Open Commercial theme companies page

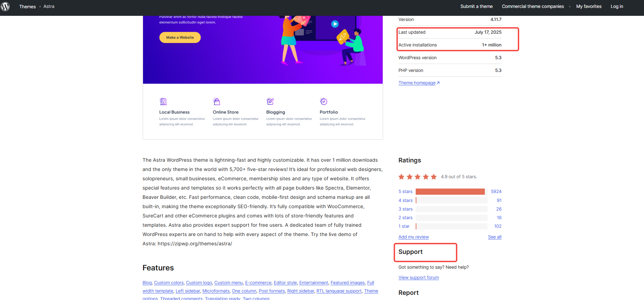533,7
